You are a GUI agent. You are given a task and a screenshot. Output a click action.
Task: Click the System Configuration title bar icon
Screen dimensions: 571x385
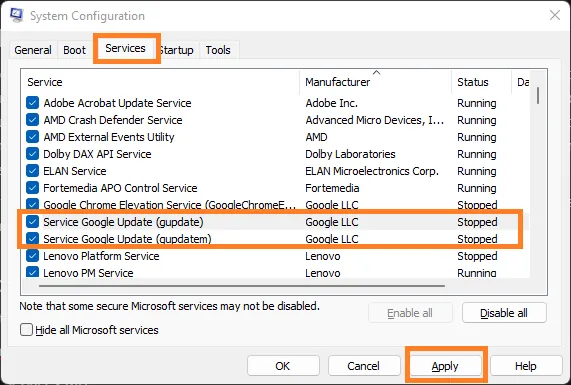point(16,15)
